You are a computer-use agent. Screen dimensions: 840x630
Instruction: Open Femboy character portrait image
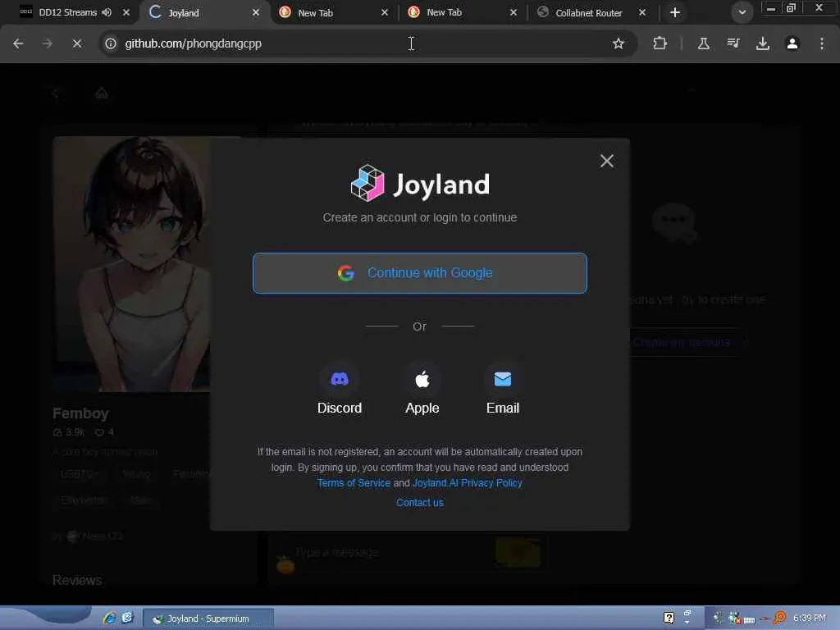(x=131, y=264)
